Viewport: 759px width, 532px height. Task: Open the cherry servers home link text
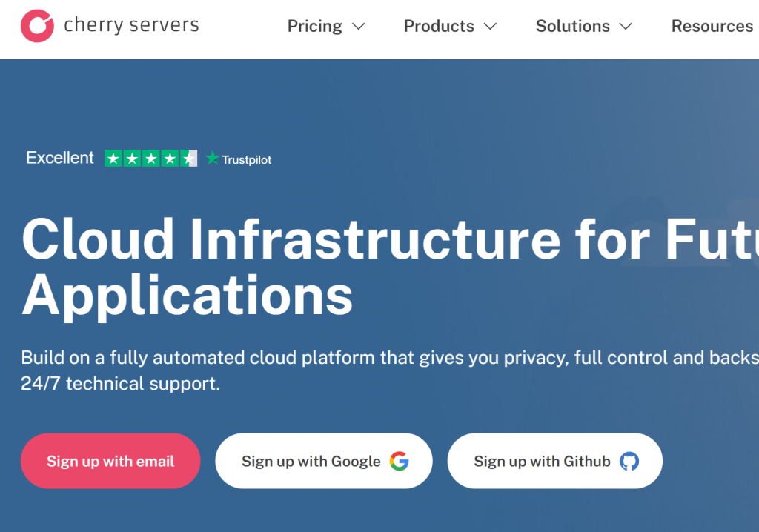coord(131,24)
